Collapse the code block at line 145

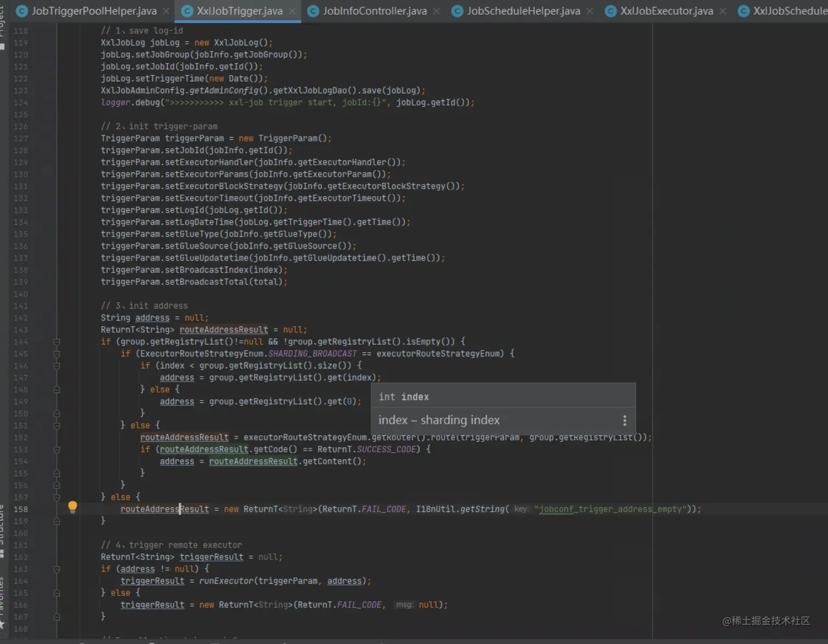point(56,354)
